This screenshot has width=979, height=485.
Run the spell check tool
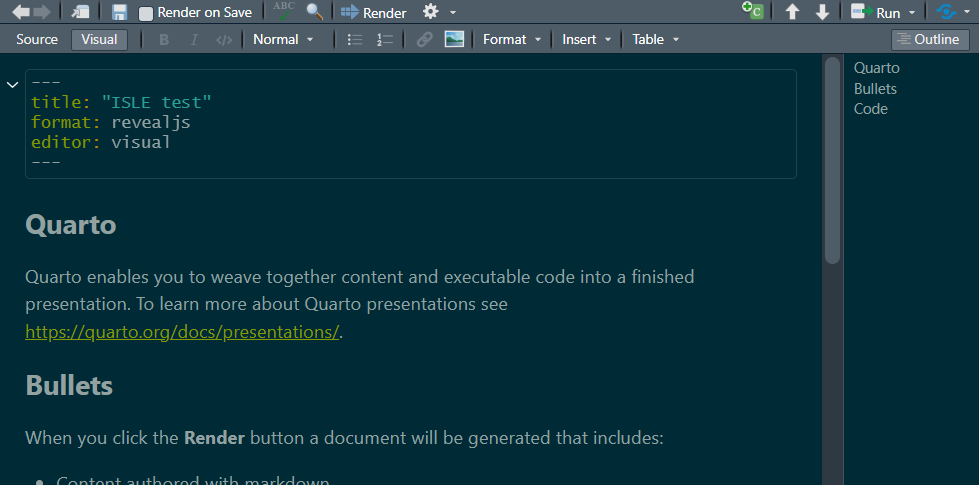(x=284, y=12)
